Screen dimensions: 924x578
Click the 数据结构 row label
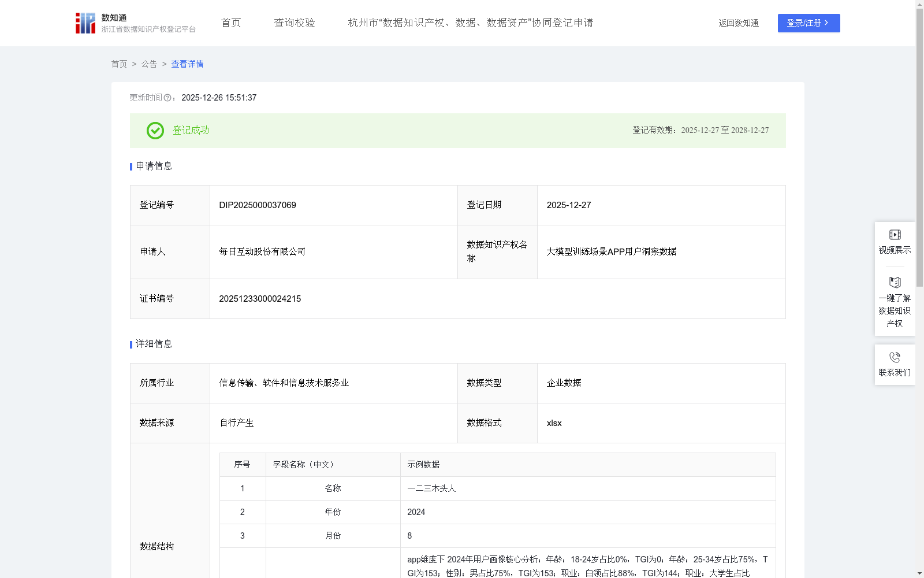pos(157,547)
